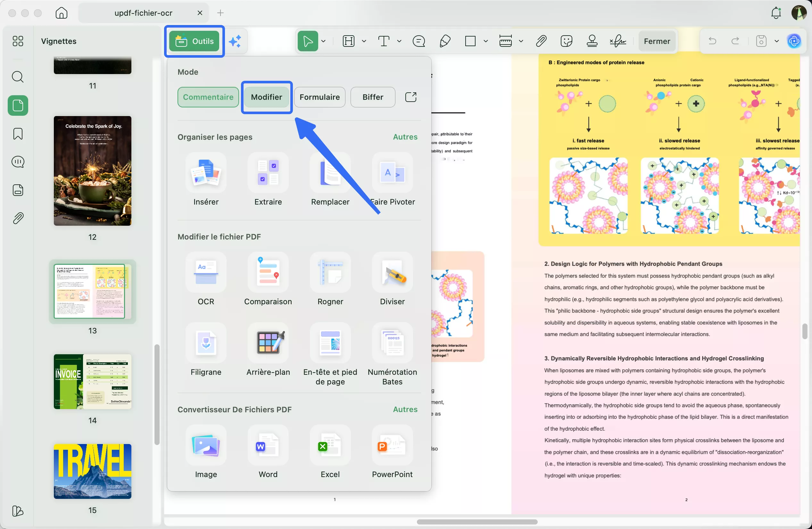812x529 pixels.
Task: Open the search panel in sidebar
Action: pyautogui.click(x=18, y=77)
